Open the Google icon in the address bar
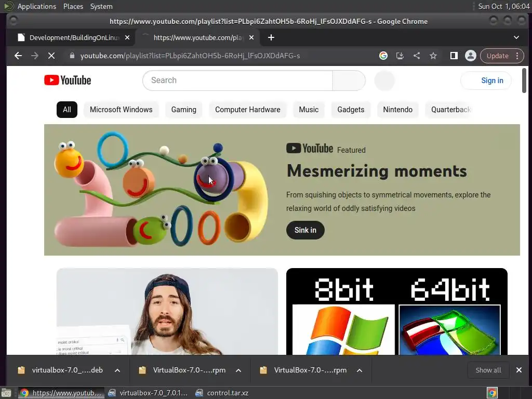Screen dimensions: 532x399 pos(383,56)
